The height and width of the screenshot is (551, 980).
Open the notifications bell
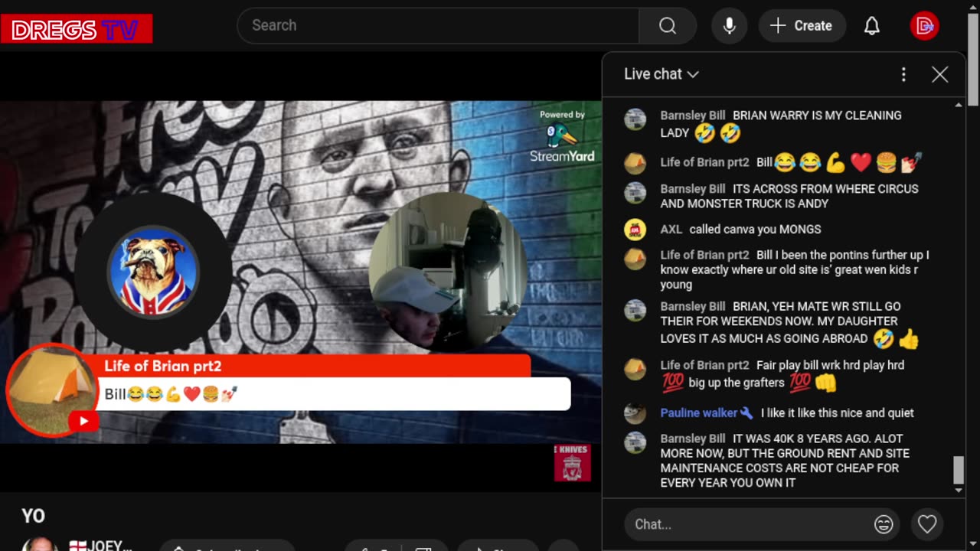click(x=872, y=25)
